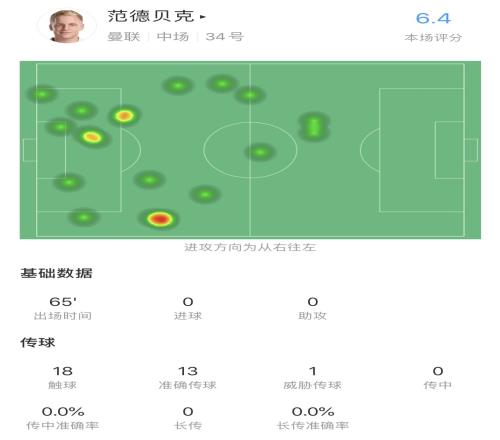The image size is (500, 440).
Task: Open the 曼联 team label
Action: tap(123, 36)
